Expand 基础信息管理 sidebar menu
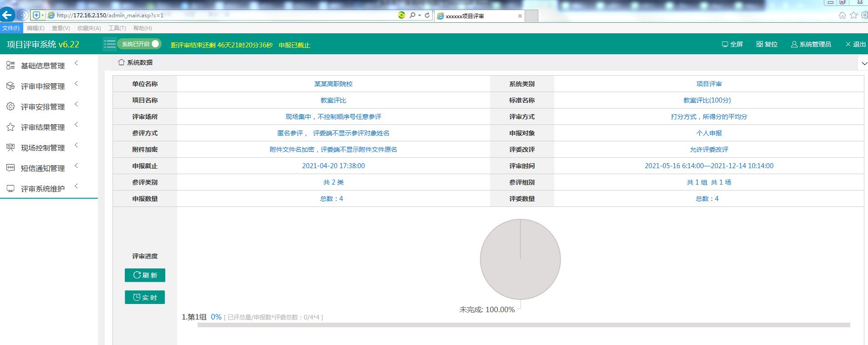Viewport: 868px width, 345px height. click(43, 66)
